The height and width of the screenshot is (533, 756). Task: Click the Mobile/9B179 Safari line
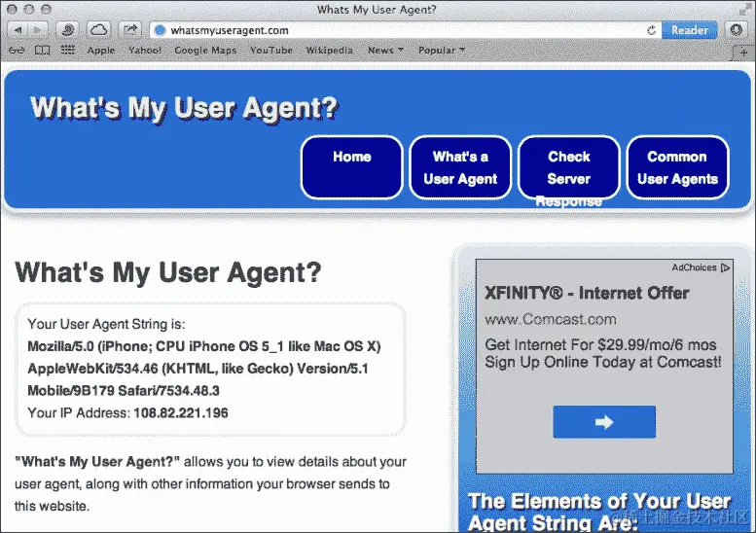pos(124,391)
